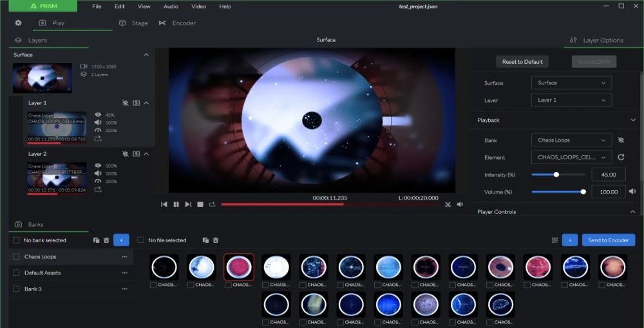Screen dimensions: 644x328
Task: Click Layer 1 loop mode icon
Action: pyautogui.click(x=98, y=139)
